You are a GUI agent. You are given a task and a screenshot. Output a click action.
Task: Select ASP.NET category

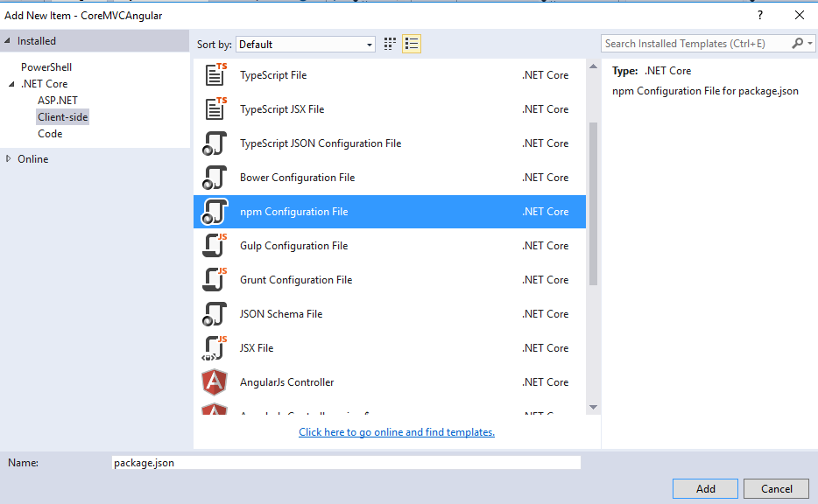pos(58,100)
